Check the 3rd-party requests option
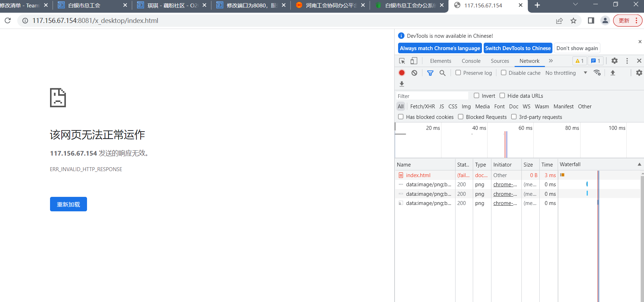644x302 pixels. tap(514, 117)
